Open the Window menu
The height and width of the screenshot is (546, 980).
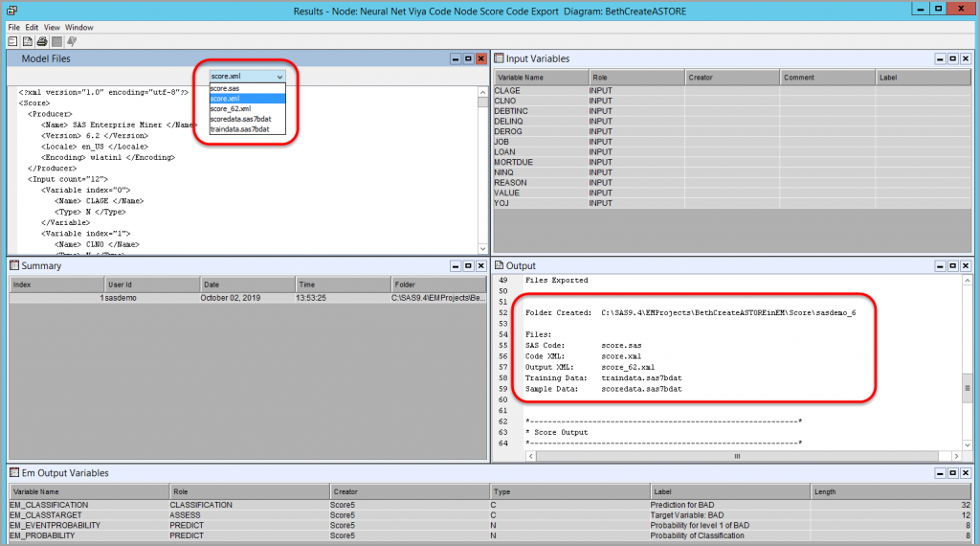tap(79, 28)
